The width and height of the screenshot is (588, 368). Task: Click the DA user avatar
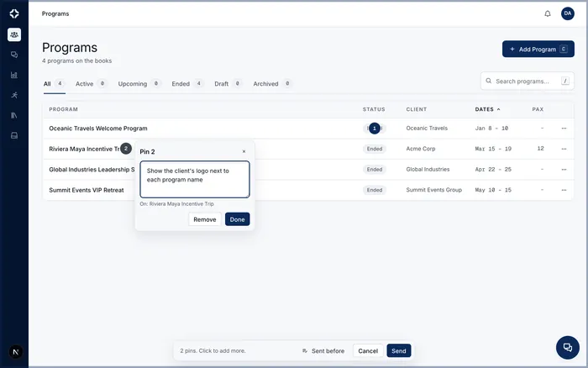click(567, 13)
